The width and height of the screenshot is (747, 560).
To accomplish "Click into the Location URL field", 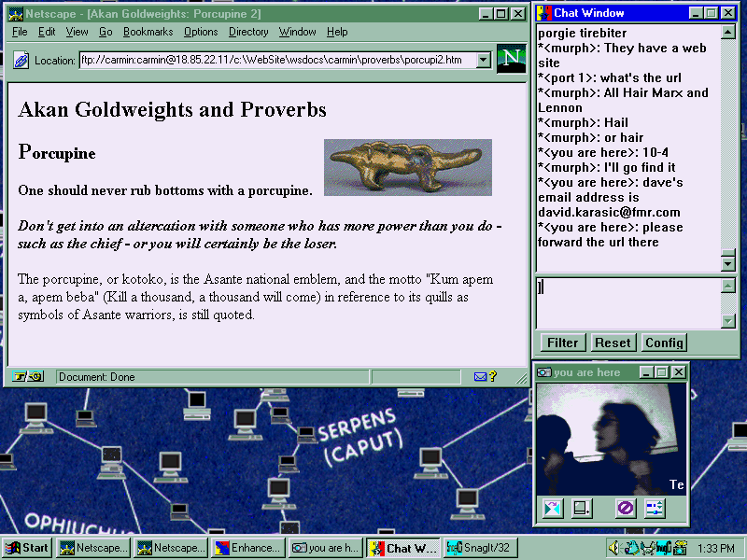I will 277,60.
